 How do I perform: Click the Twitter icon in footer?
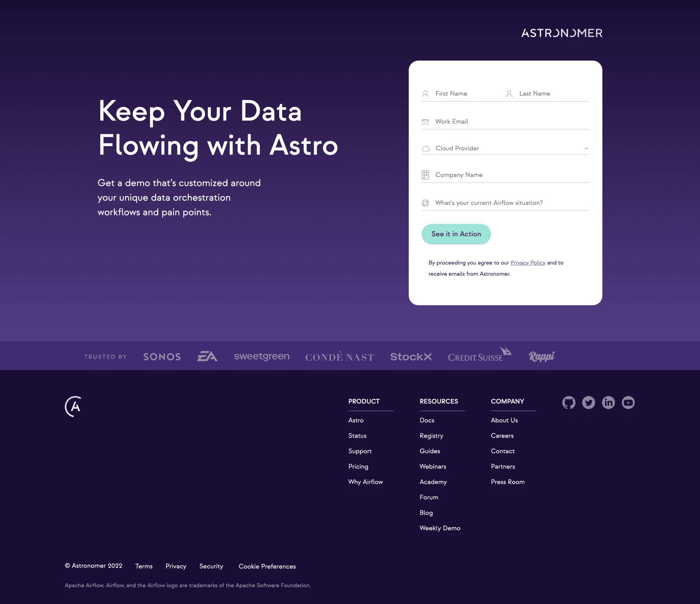coord(589,403)
